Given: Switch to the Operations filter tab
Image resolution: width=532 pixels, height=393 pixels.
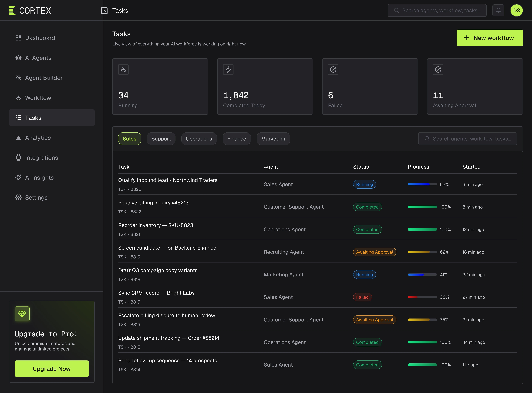Looking at the screenshot, I should [199, 139].
